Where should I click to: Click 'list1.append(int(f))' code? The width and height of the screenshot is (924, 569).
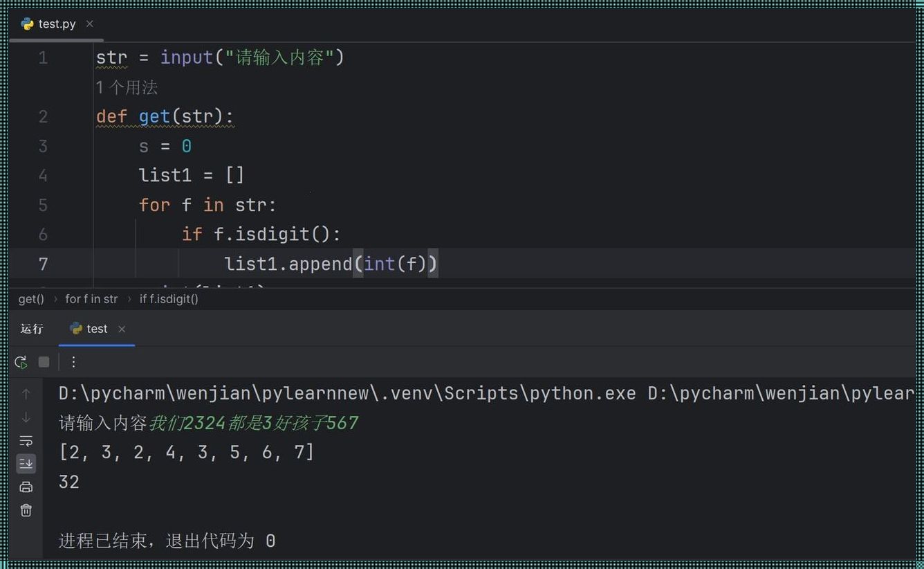(331, 264)
